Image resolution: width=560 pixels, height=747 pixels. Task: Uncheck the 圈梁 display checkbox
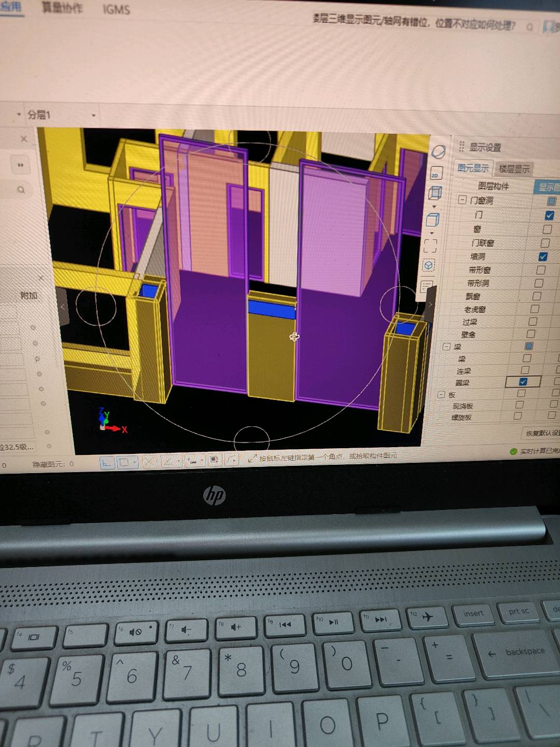pyautogui.click(x=523, y=382)
